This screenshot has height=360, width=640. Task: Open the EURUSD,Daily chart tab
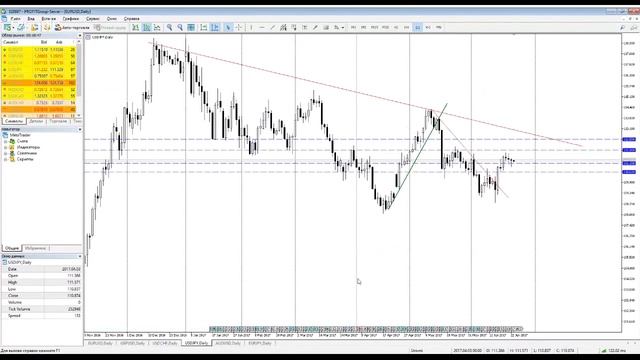click(100, 343)
